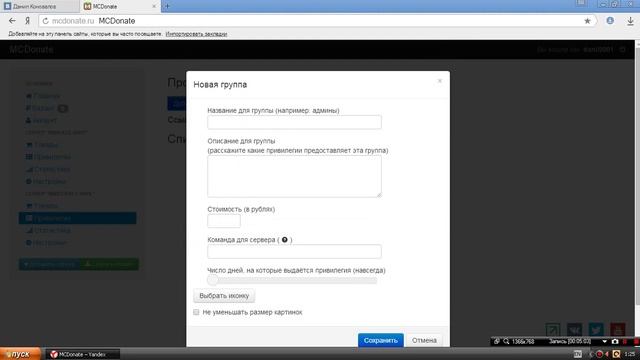
Task: Click the camera icon on the recorder bar
Action: point(615,341)
